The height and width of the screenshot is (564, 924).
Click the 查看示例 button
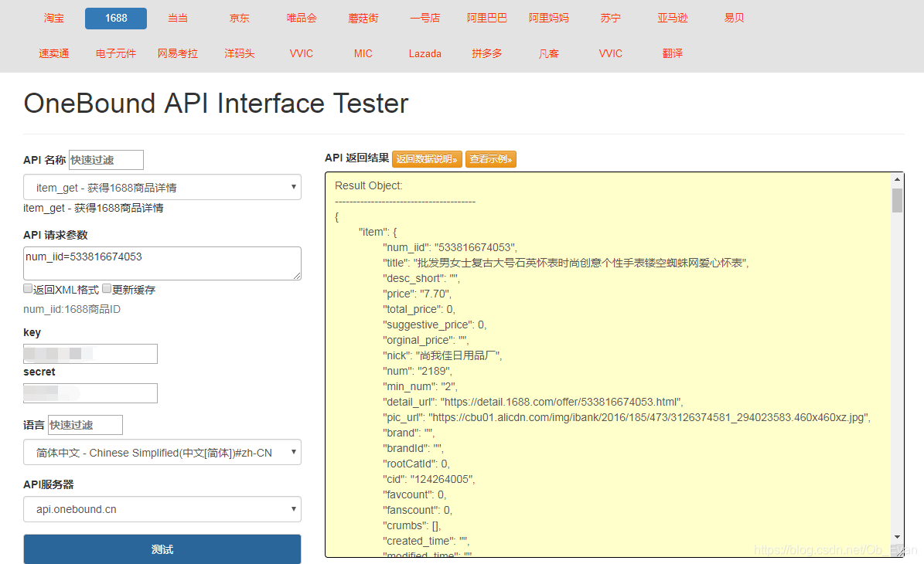[x=491, y=159]
